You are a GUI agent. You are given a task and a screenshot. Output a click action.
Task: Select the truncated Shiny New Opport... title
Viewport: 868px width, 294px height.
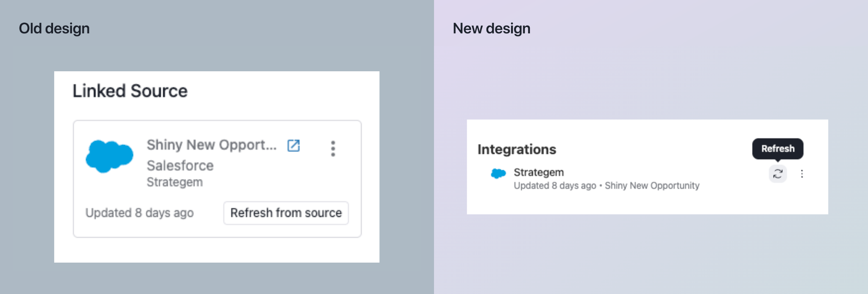point(211,145)
